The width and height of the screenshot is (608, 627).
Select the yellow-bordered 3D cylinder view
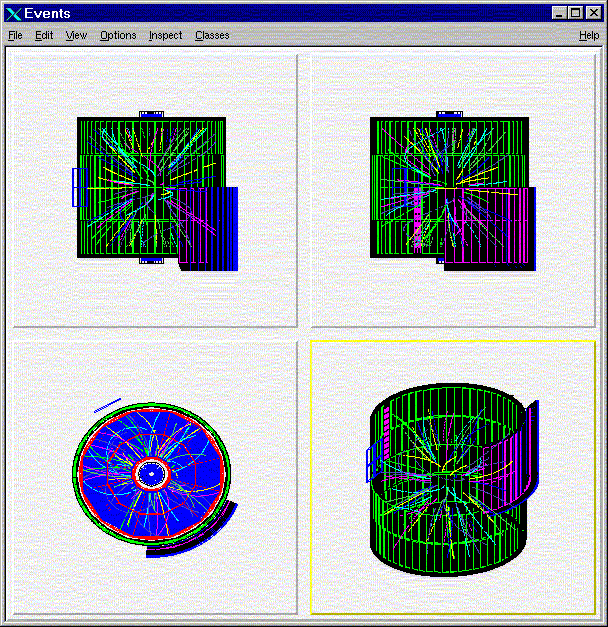click(x=453, y=476)
